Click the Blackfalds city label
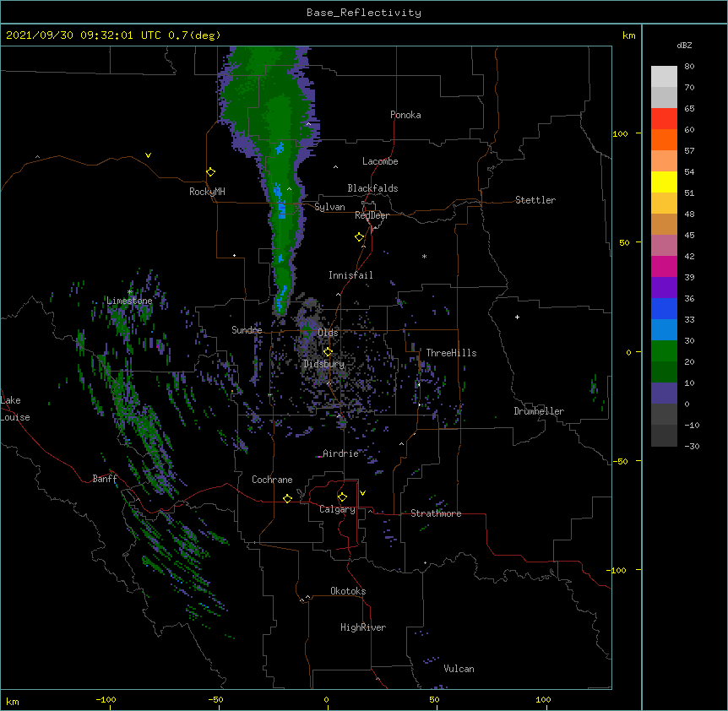The height and width of the screenshot is (711, 728). (372, 188)
